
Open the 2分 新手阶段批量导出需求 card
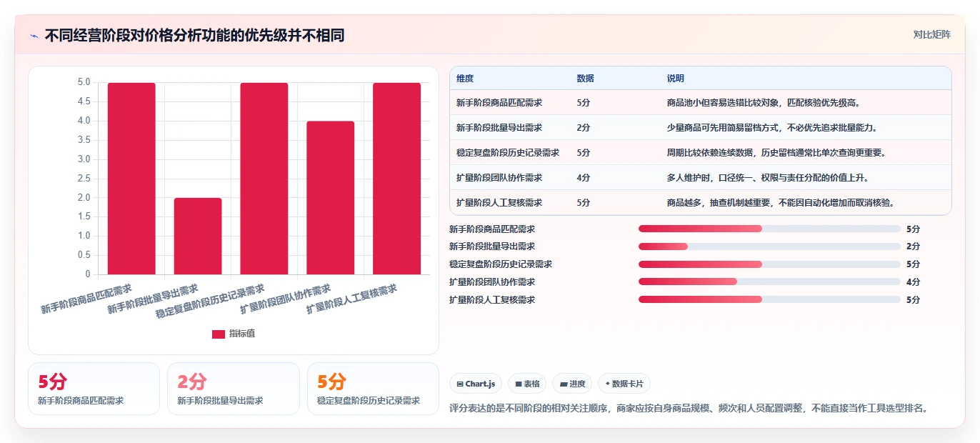point(234,389)
